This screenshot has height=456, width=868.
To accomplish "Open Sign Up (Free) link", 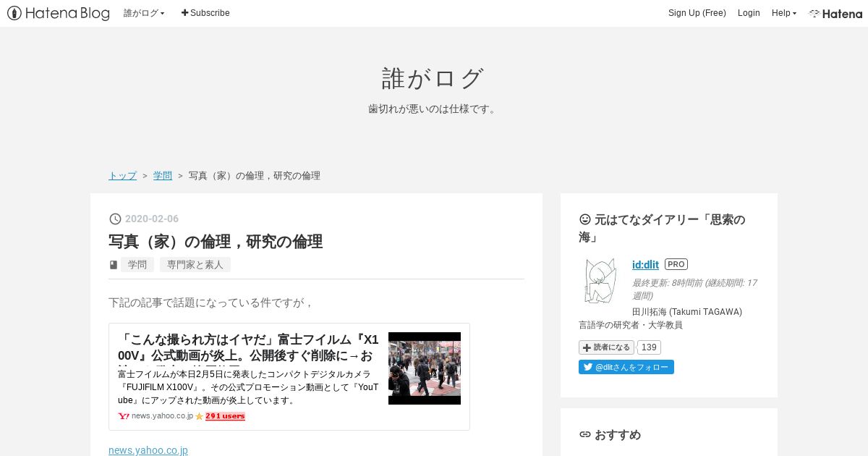I will (x=697, y=13).
